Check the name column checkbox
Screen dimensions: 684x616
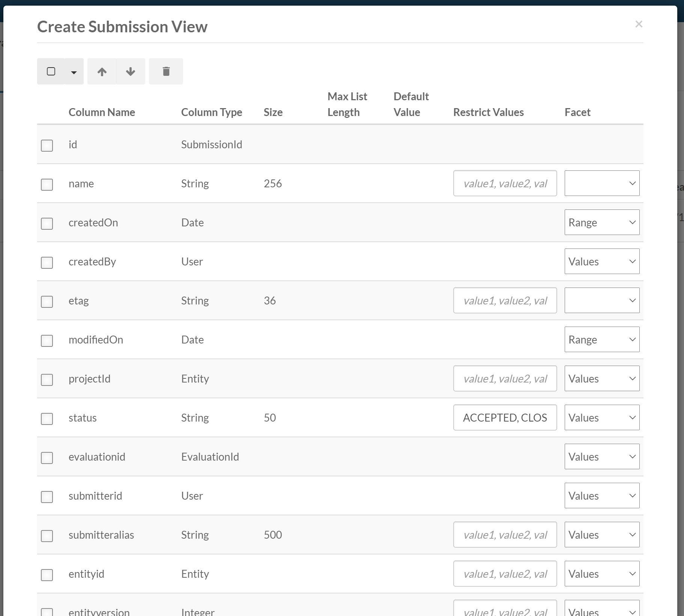tap(47, 185)
